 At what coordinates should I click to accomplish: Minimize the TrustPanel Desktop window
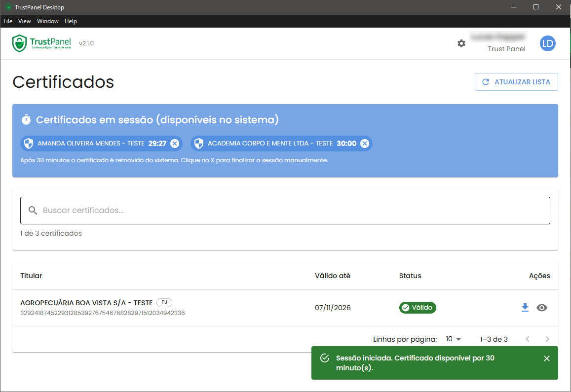point(513,7)
